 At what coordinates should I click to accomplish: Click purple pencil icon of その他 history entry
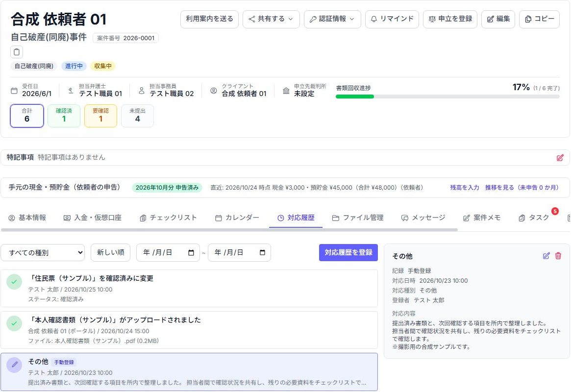[x=14, y=365]
